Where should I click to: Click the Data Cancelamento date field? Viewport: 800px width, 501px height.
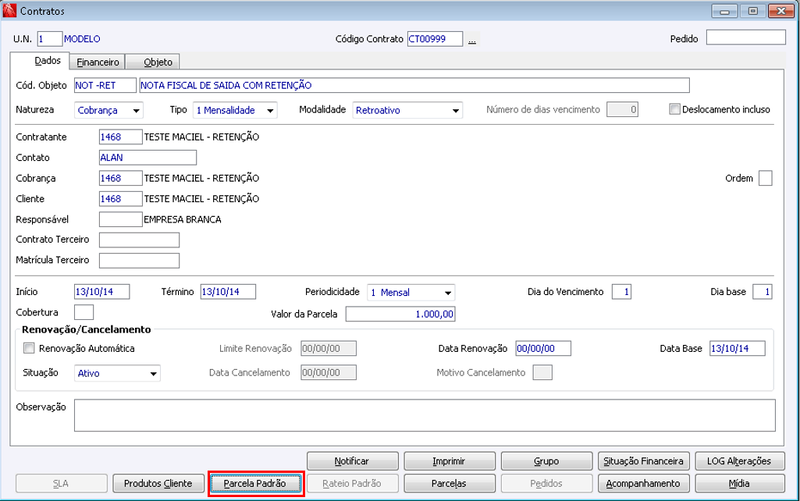329,372
